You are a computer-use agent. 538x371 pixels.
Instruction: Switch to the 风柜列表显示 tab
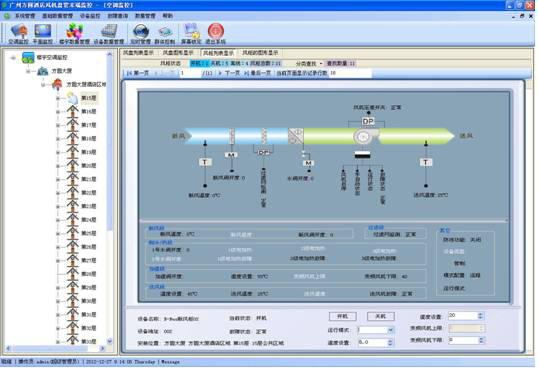(218, 53)
